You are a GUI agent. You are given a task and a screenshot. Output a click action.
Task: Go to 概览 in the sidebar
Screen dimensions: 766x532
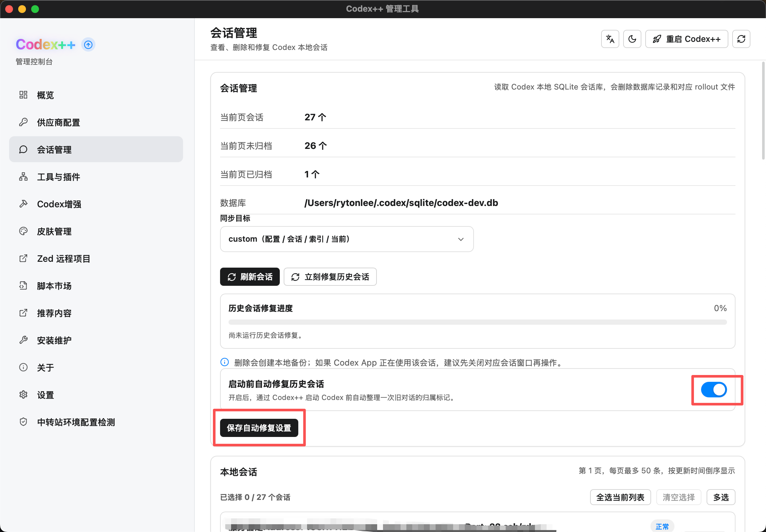point(96,95)
